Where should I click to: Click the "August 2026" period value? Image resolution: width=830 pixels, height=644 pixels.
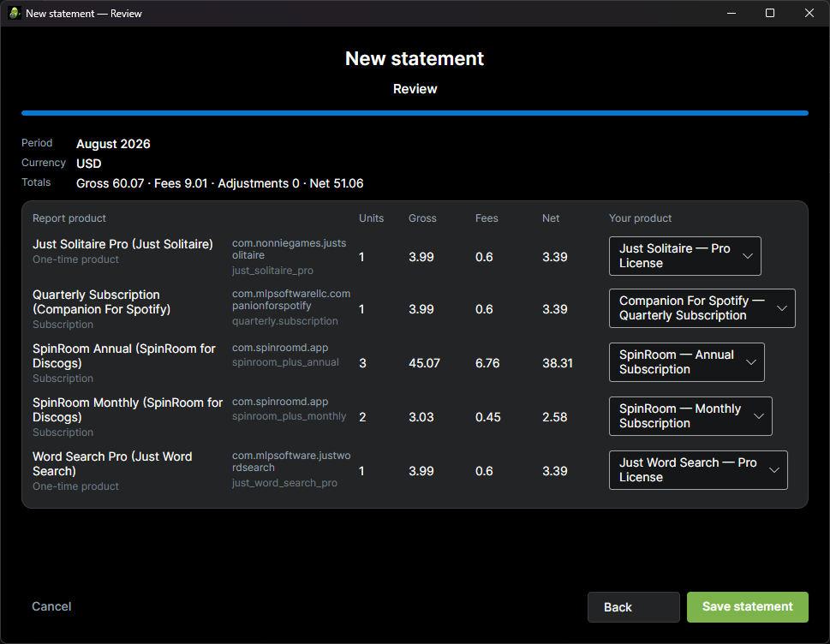click(x=113, y=144)
